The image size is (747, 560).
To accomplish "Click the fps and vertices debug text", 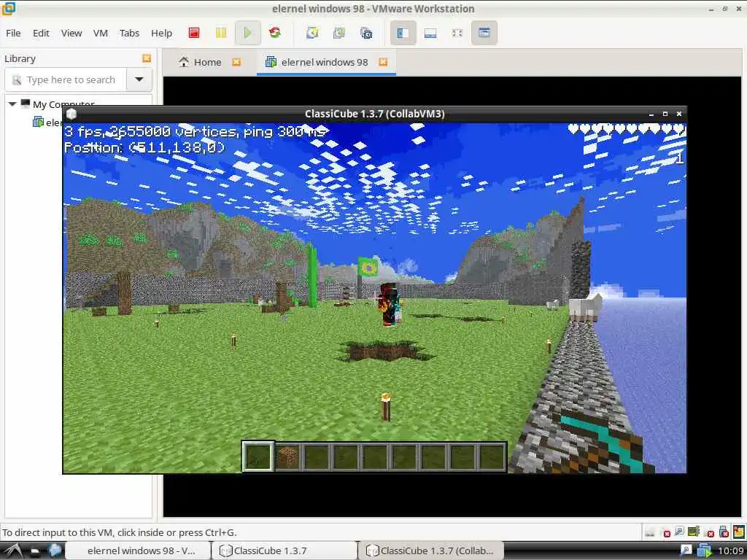I will [195, 131].
